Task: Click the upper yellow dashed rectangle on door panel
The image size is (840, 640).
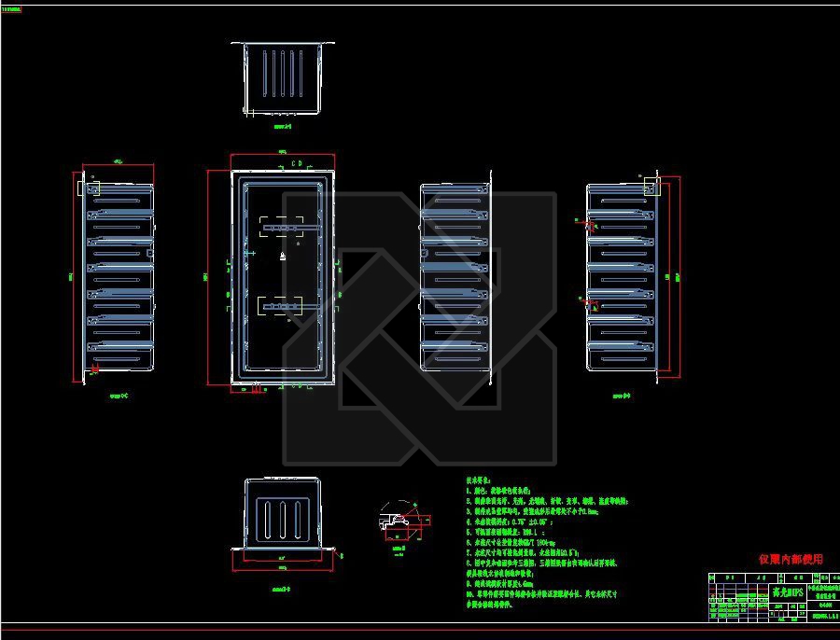Action: pos(283,225)
